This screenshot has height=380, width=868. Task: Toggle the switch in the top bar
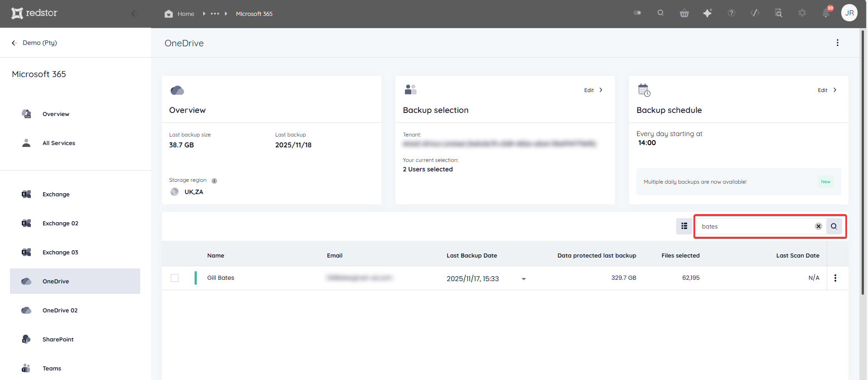[637, 13]
